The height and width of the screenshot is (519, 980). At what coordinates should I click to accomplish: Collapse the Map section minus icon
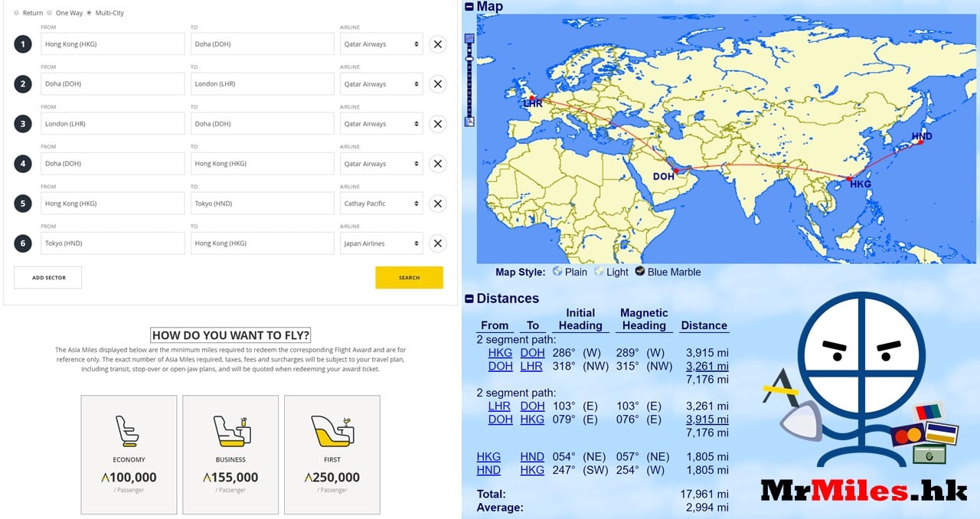click(x=469, y=7)
